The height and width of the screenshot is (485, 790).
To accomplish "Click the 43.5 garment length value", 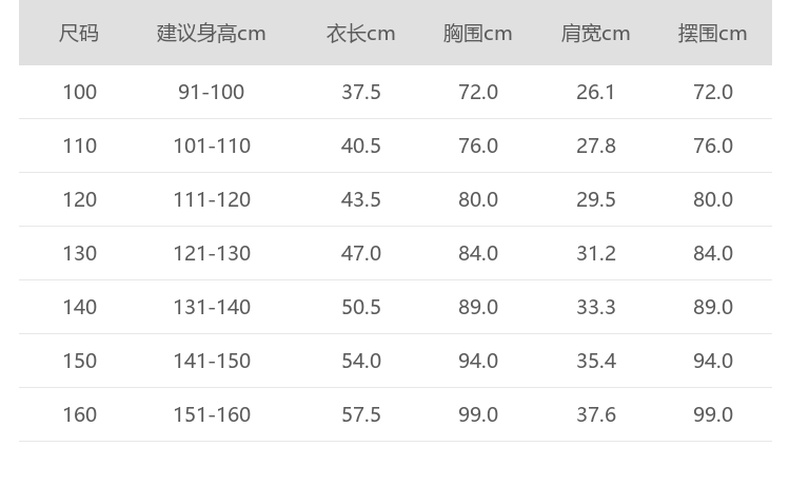I will tap(361, 200).
